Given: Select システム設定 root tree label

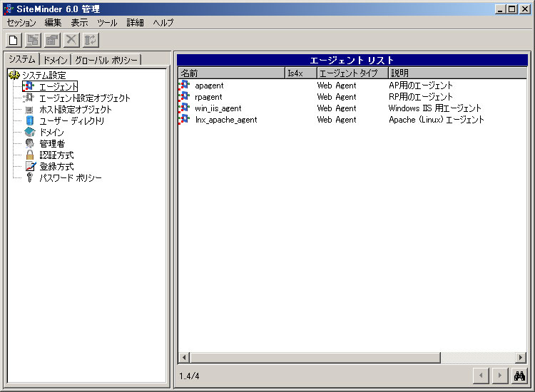Looking at the screenshot, I should [x=44, y=76].
